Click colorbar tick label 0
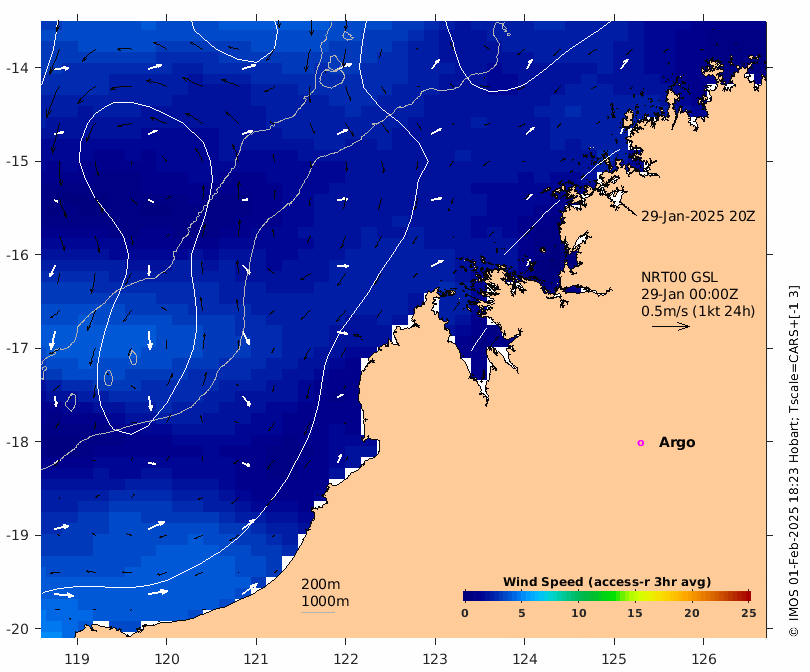The width and height of the screenshot is (810, 672). (x=465, y=613)
